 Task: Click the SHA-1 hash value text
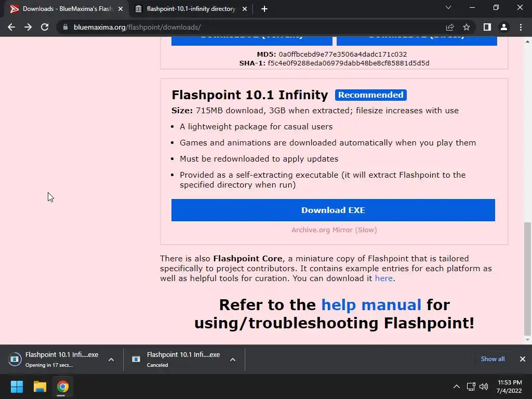[x=349, y=63]
